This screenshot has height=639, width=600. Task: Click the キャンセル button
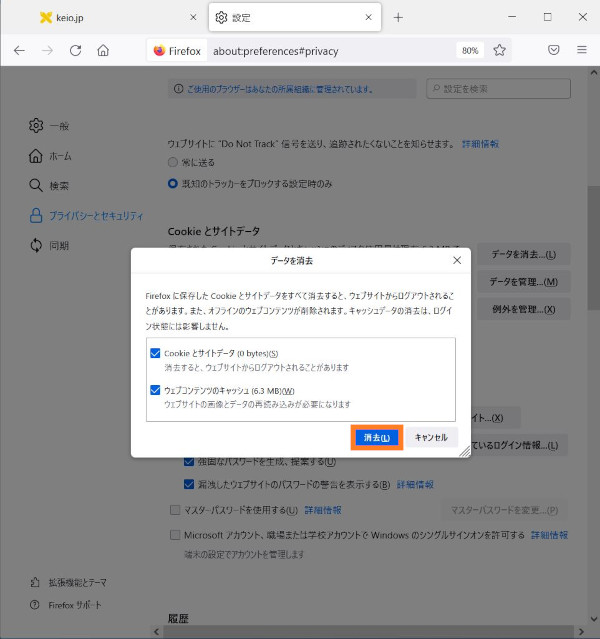click(431, 437)
